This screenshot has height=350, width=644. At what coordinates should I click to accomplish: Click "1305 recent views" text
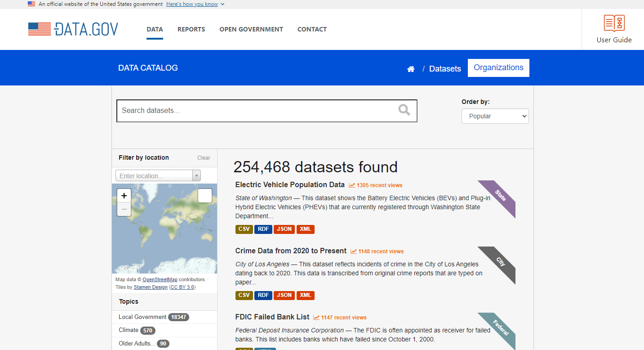click(379, 185)
